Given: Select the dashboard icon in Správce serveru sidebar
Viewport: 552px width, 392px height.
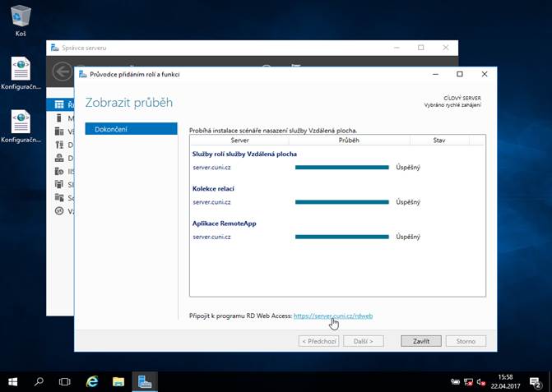Looking at the screenshot, I should (59, 104).
